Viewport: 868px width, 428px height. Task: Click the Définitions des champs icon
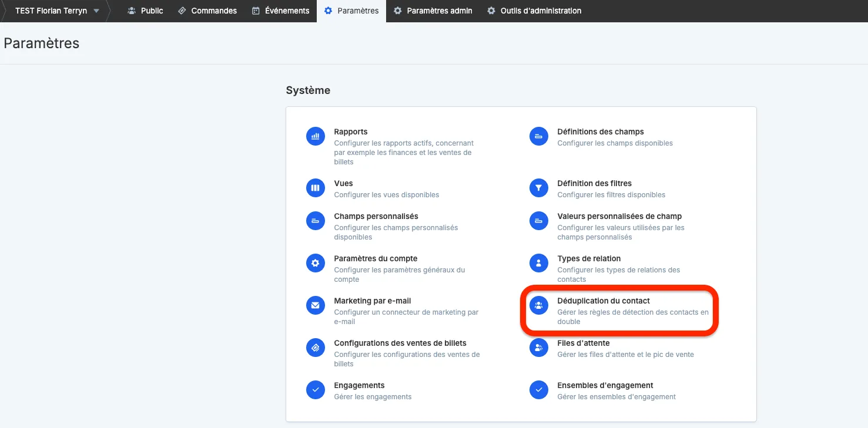539,136
